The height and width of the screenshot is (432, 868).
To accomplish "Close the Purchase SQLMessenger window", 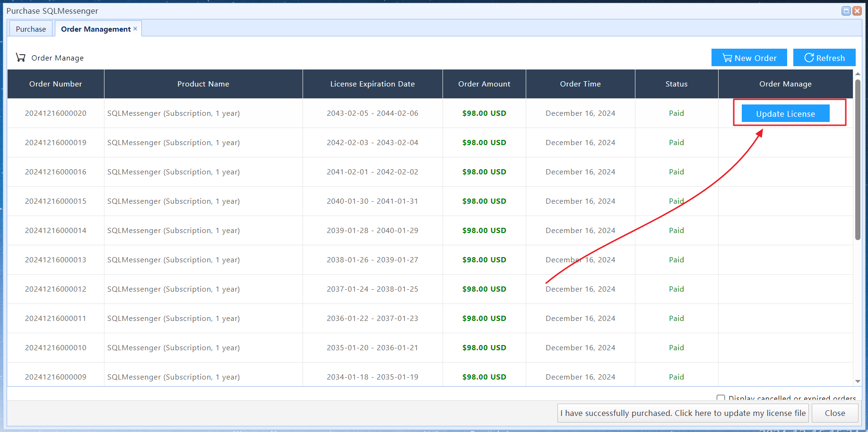I will [857, 11].
